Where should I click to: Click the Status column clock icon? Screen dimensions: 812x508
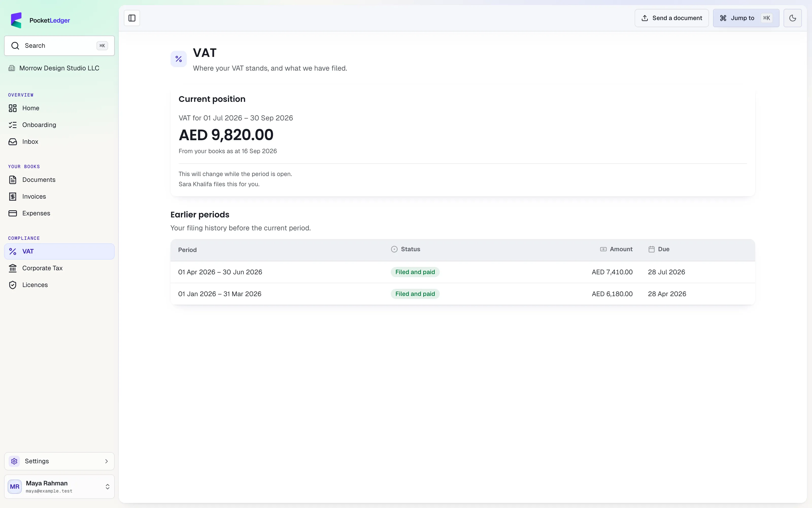click(x=394, y=249)
